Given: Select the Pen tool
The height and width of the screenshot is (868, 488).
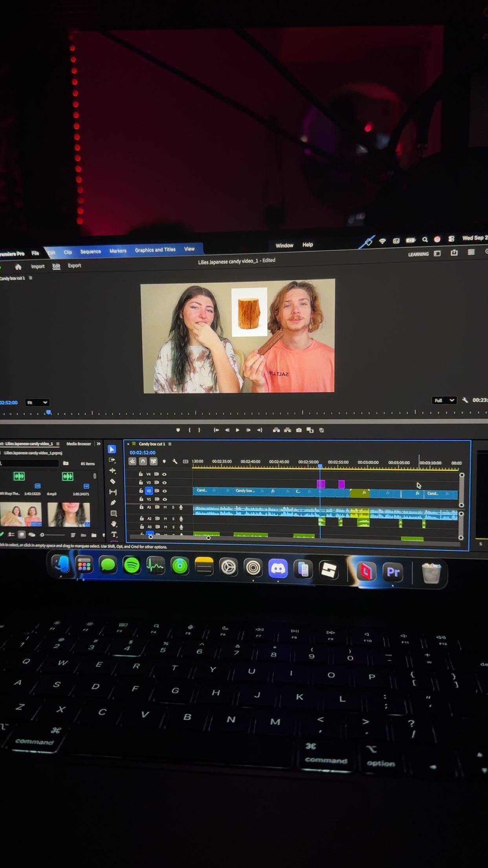Looking at the screenshot, I should coord(113,502).
